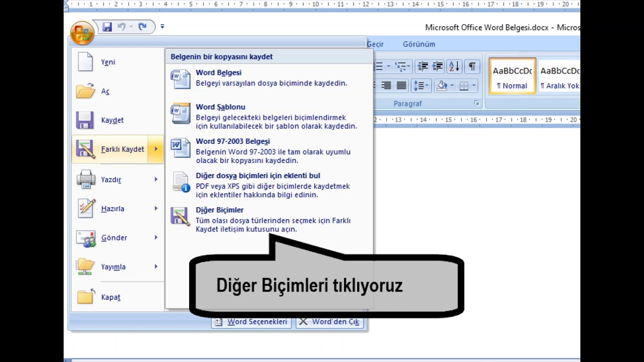644x362 pixels.
Task: Open the shading color dropdown arrow
Action: click(x=451, y=86)
